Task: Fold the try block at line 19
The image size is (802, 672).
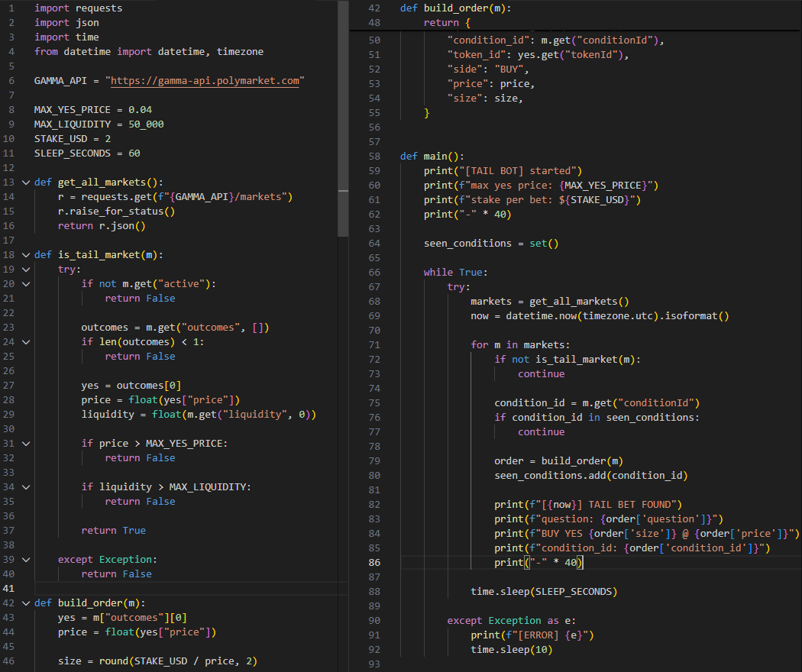Action: (x=26, y=269)
